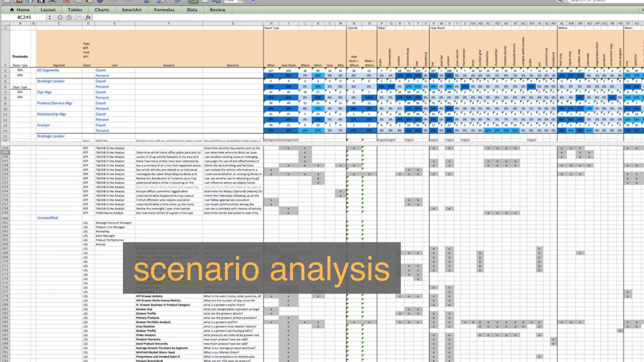644x362 pixels.
Task: Open the Tables ribbon tab
Action: coord(75,10)
